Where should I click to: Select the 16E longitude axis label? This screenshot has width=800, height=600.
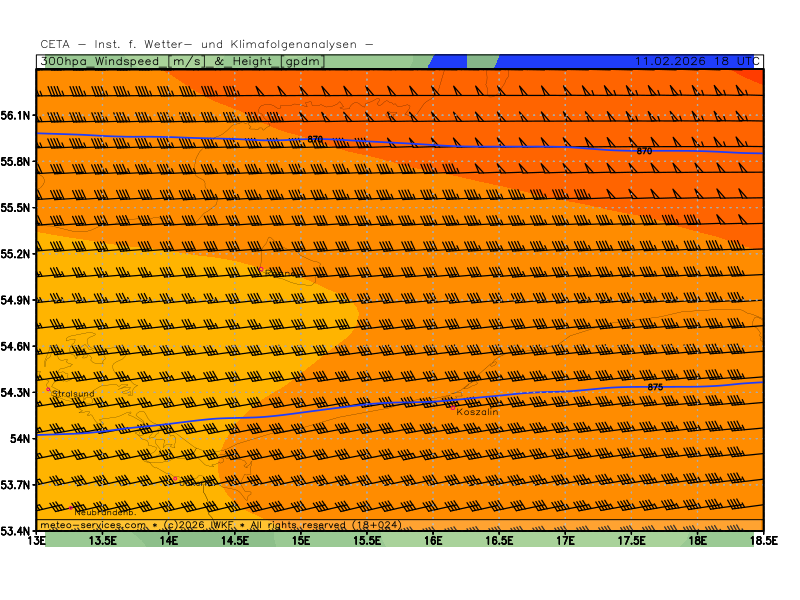(x=433, y=541)
